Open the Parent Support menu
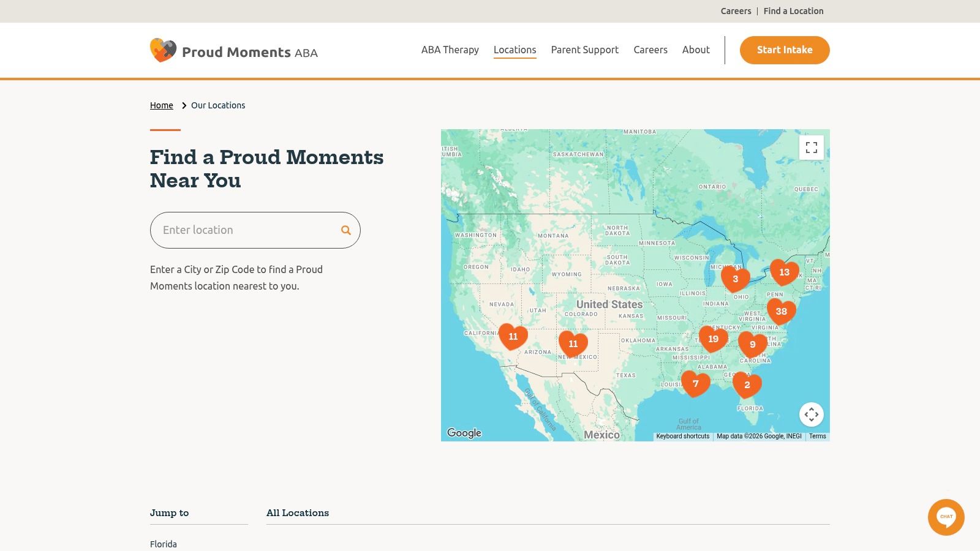 tap(585, 50)
